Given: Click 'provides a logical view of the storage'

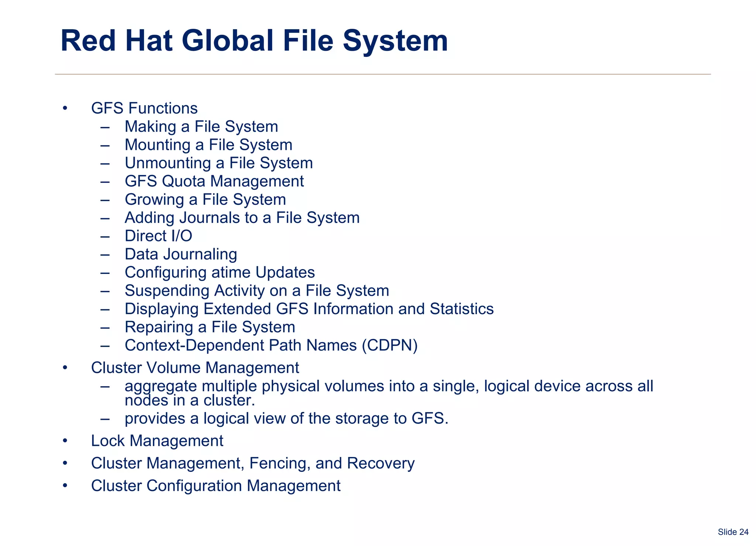Looking at the screenshot, I should 286,419.
